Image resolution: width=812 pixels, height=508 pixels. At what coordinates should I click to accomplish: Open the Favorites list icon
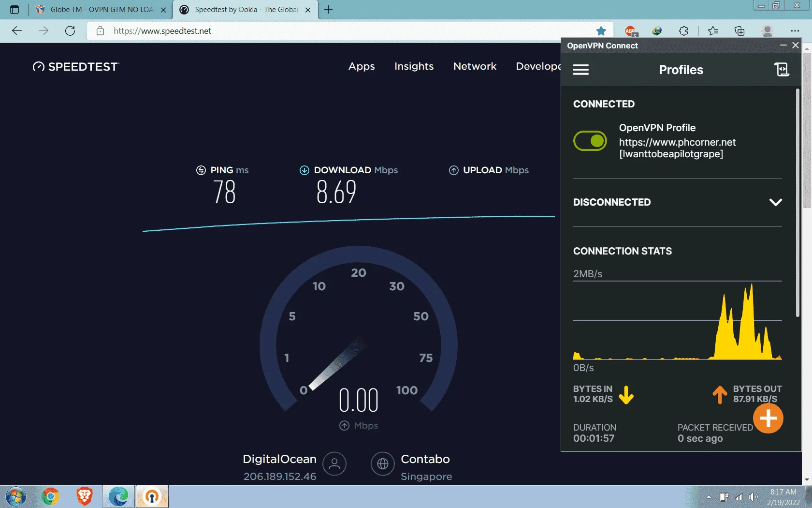click(713, 31)
